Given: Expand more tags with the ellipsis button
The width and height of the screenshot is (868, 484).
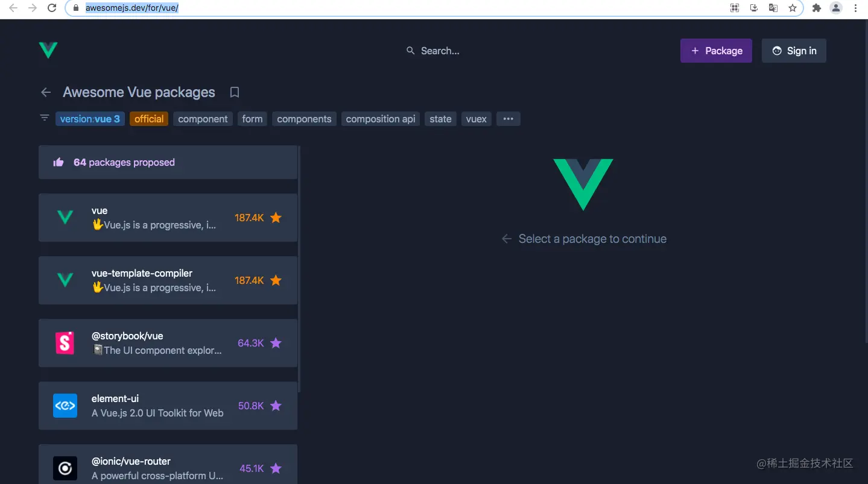Looking at the screenshot, I should (x=508, y=119).
